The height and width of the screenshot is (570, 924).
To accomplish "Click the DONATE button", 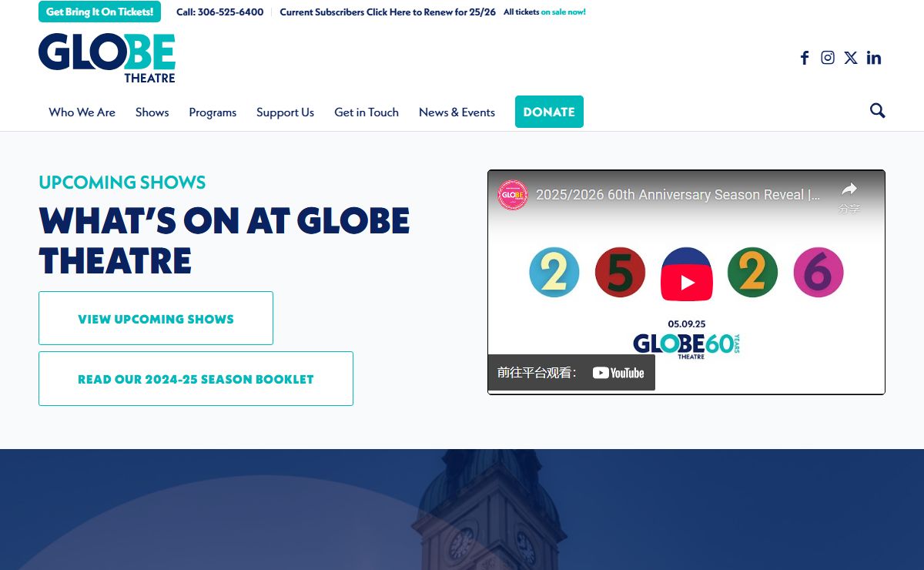I will 549,112.
